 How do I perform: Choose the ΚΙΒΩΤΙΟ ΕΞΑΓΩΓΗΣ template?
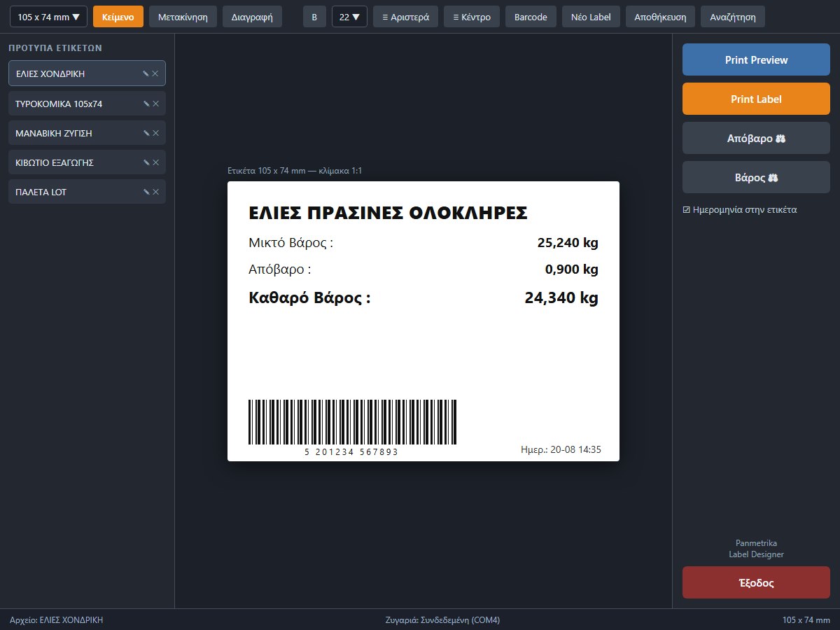click(87, 162)
